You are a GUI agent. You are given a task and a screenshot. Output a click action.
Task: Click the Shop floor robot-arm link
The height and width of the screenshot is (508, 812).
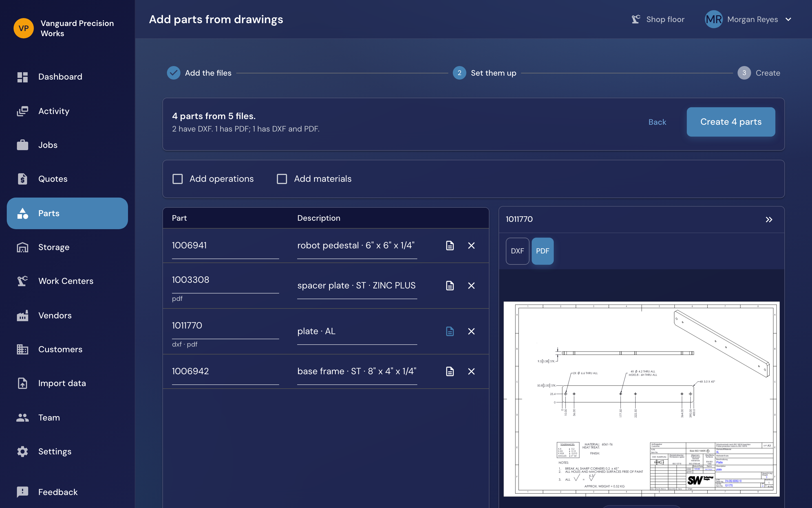click(658, 19)
